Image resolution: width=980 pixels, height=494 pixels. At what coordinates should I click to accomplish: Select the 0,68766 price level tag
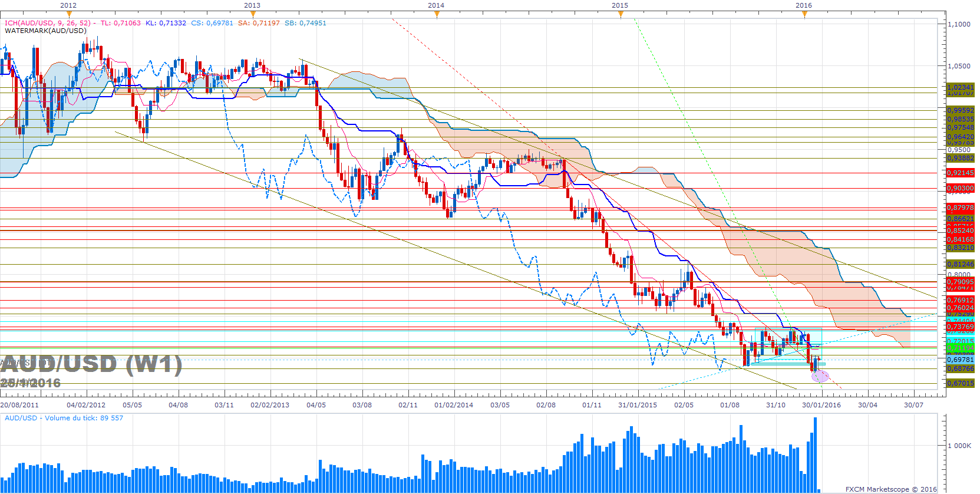tap(961, 368)
